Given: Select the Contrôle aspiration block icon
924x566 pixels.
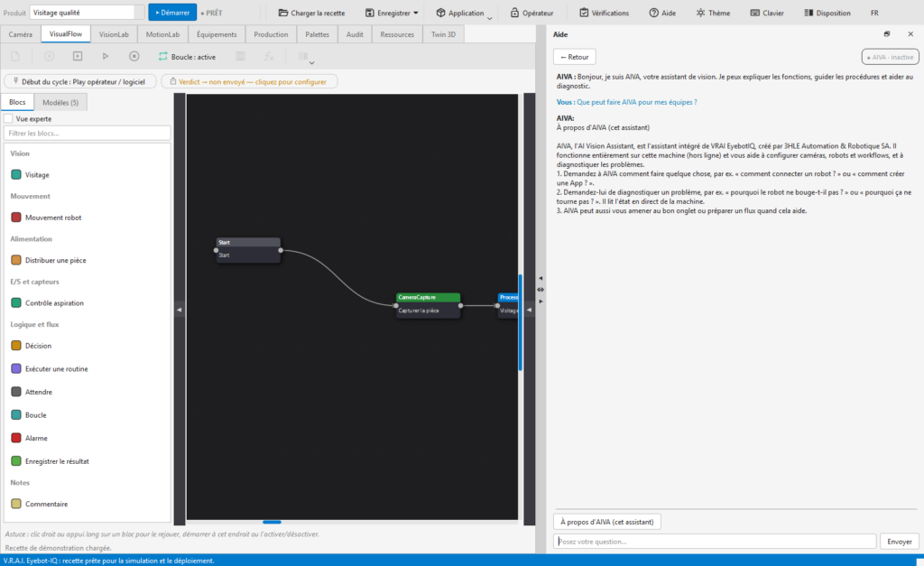Looking at the screenshot, I should (x=16, y=303).
